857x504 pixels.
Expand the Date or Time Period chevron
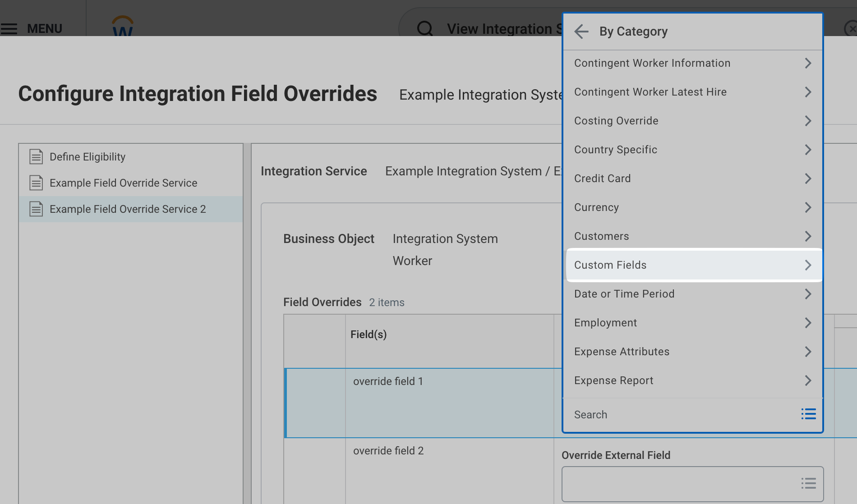[808, 294]
